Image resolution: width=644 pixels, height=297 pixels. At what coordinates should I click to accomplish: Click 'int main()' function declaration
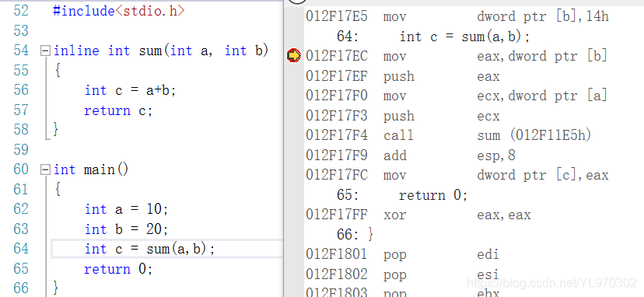point(91,169)
